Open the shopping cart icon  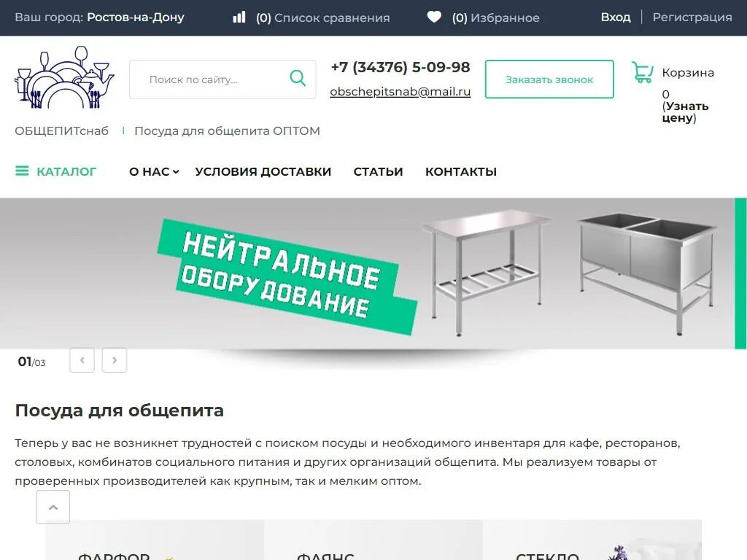[642, 71]
